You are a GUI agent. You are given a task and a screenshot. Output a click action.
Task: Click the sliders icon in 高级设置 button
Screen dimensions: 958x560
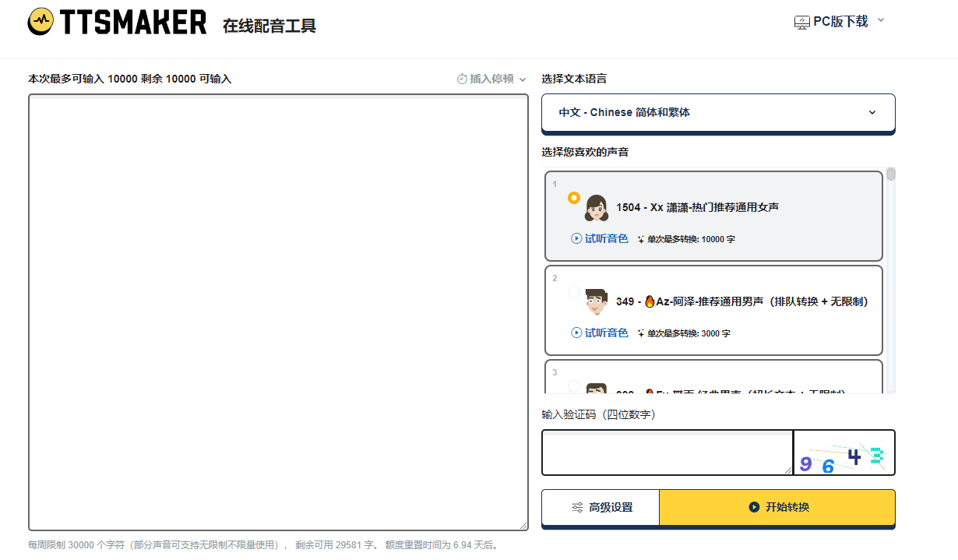coord(577,508)
